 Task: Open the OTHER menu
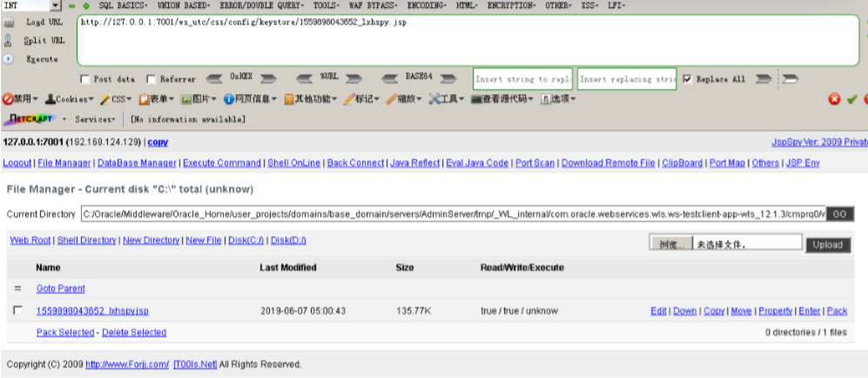(559, 5)
